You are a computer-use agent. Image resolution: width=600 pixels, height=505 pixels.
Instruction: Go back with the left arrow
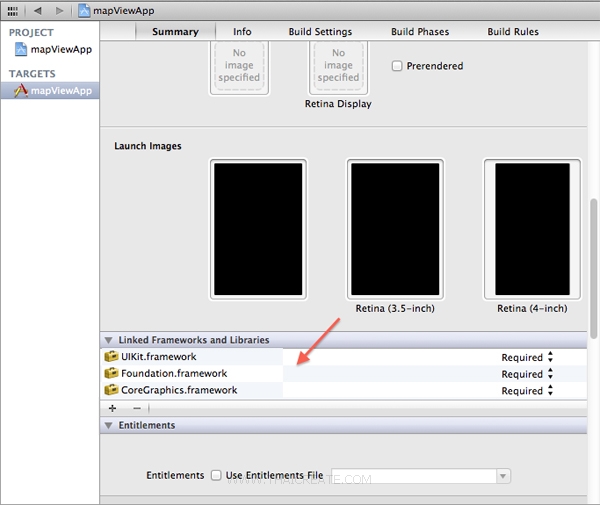(x=38, y=11)
